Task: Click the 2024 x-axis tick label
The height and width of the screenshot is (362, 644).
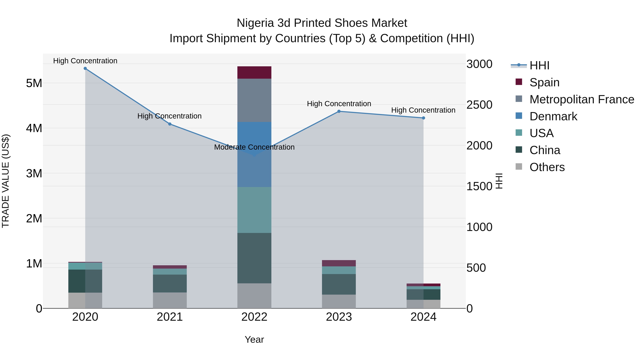Action: pyautogui.click(x=423, y=317)
